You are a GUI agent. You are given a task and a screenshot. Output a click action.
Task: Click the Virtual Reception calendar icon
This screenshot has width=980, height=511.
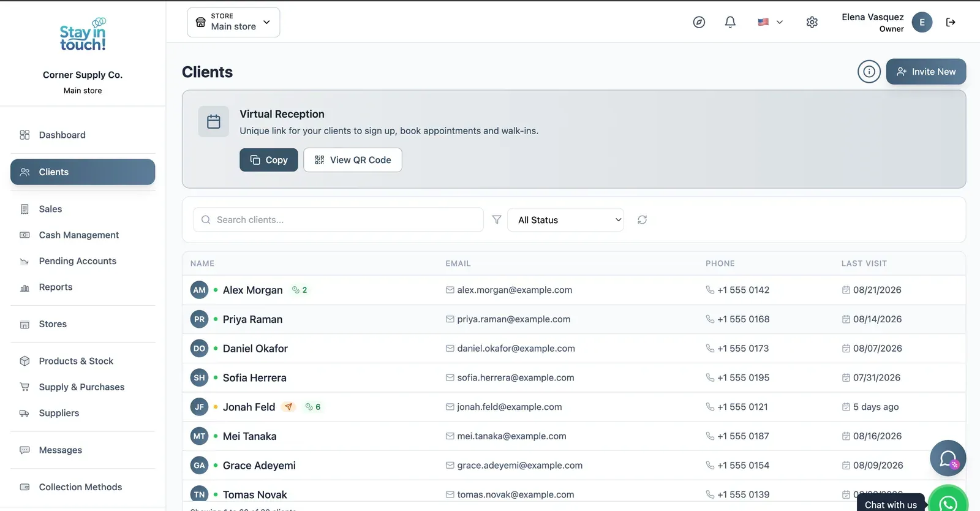[214, 121]
